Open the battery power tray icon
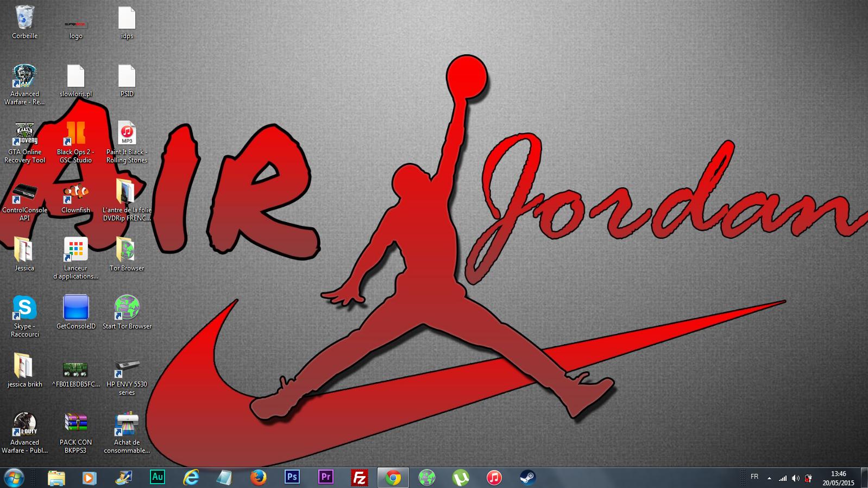868x488 pixels. (808, 478)
